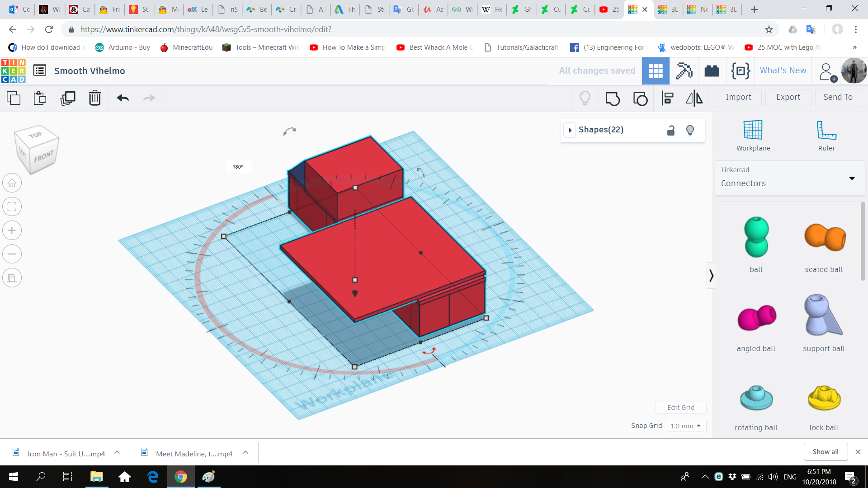Viewport: 868px width, 488px height.
Task: Open the Bricks view icon
Action: point(712,71)
